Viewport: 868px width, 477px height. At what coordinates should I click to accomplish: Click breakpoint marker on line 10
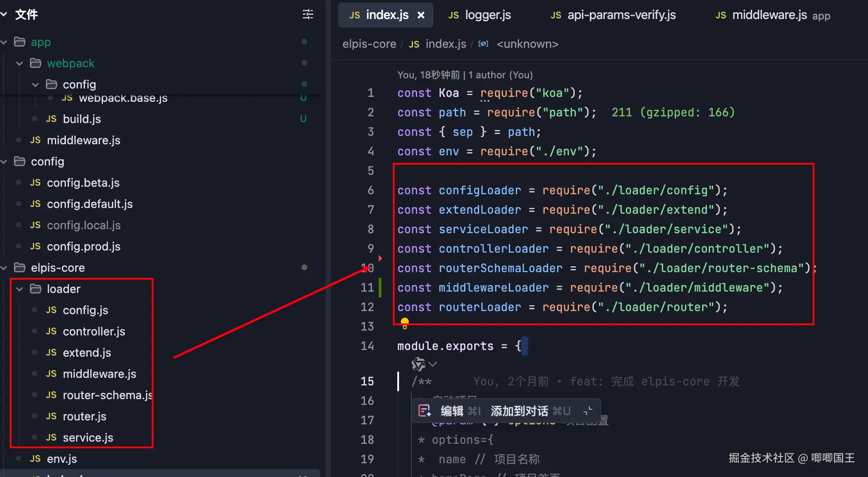click(x=380, y=258)
